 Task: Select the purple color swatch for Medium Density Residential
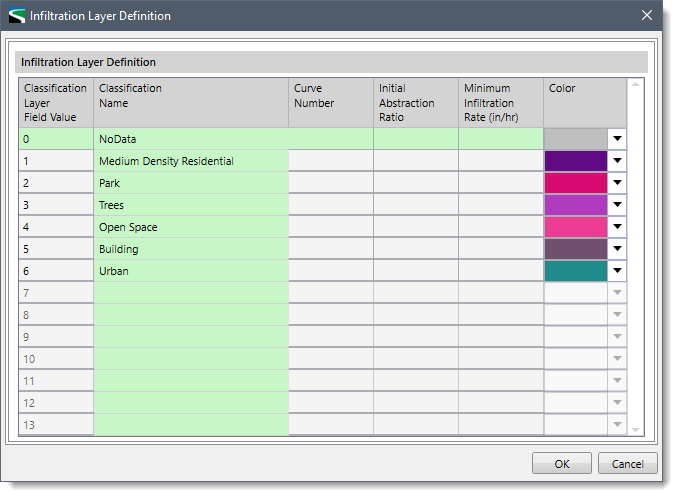click(x=575, y=161)
